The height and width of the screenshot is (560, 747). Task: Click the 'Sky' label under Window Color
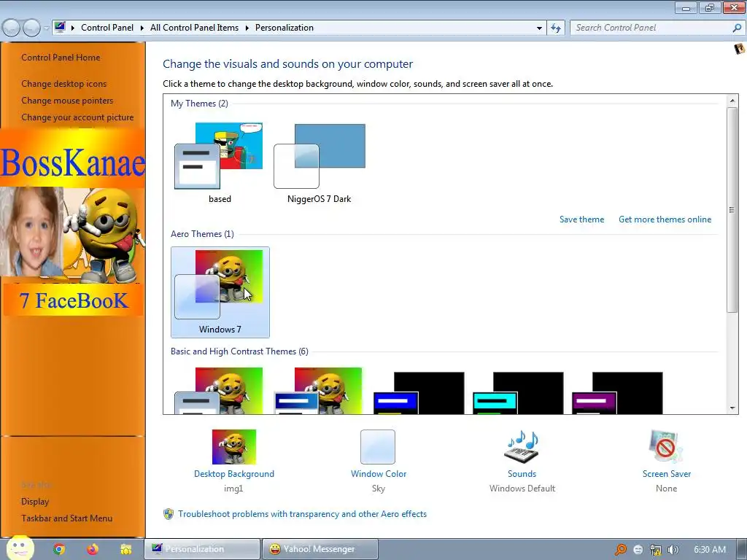(379, 488)
